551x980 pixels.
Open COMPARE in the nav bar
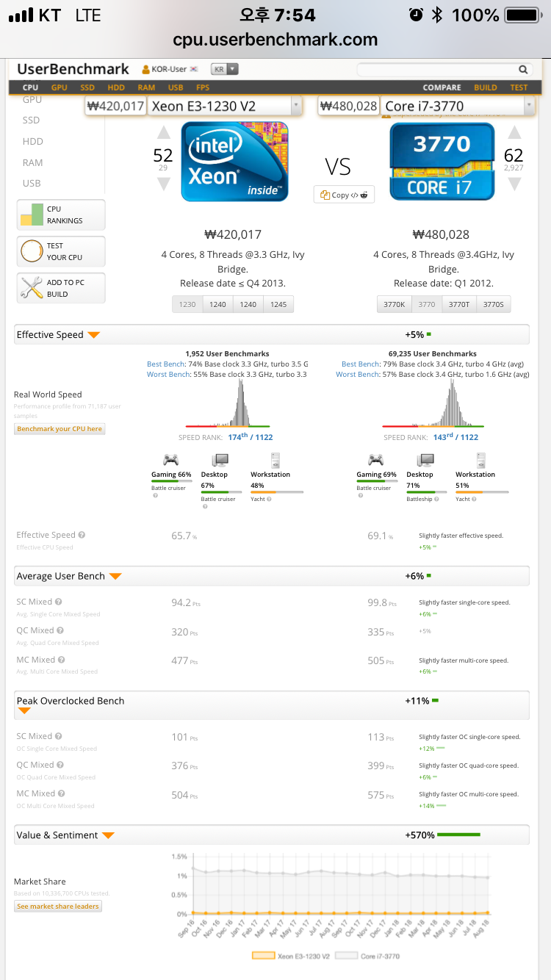pos(442,87)
